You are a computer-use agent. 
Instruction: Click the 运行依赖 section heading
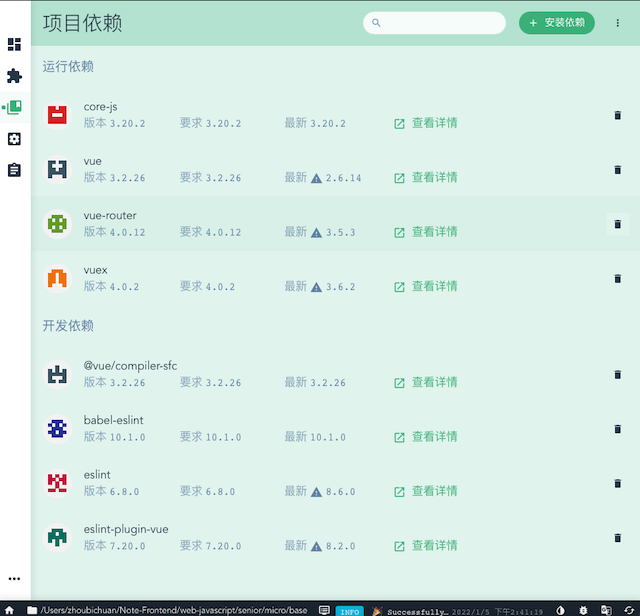click(68, 66)
